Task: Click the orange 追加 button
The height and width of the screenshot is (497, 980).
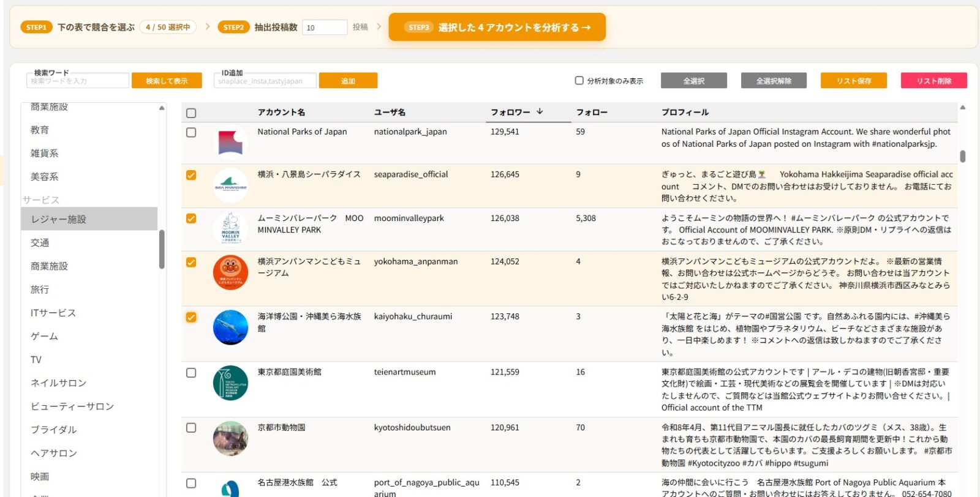Action: point(348,81)
